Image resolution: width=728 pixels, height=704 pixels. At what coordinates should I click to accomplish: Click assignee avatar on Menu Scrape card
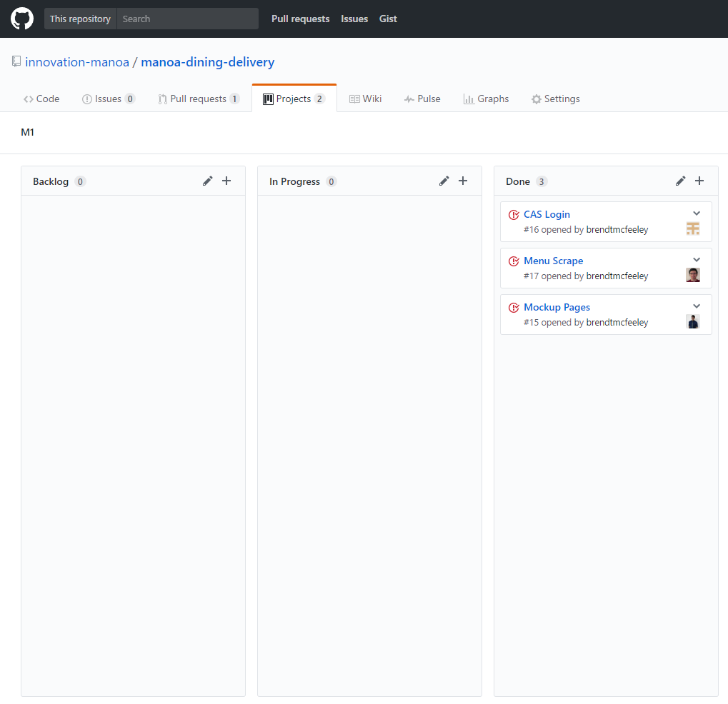pyautogui.click(x=693, y=275)
